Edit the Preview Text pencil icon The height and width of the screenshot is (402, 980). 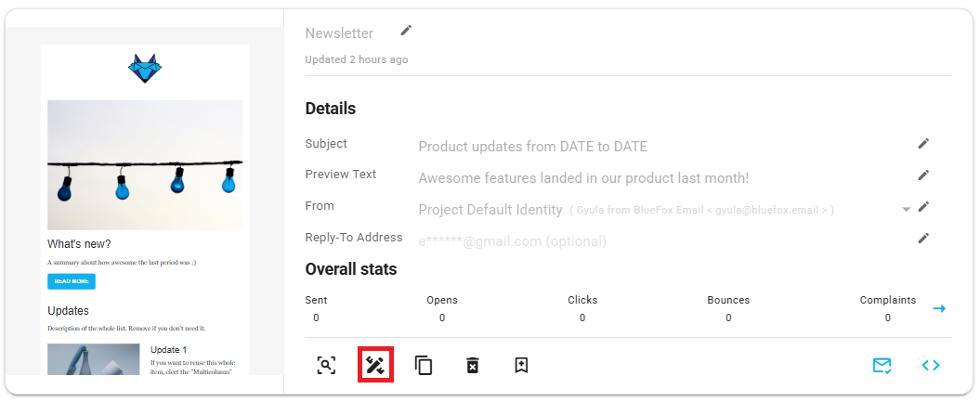(923, 175)
